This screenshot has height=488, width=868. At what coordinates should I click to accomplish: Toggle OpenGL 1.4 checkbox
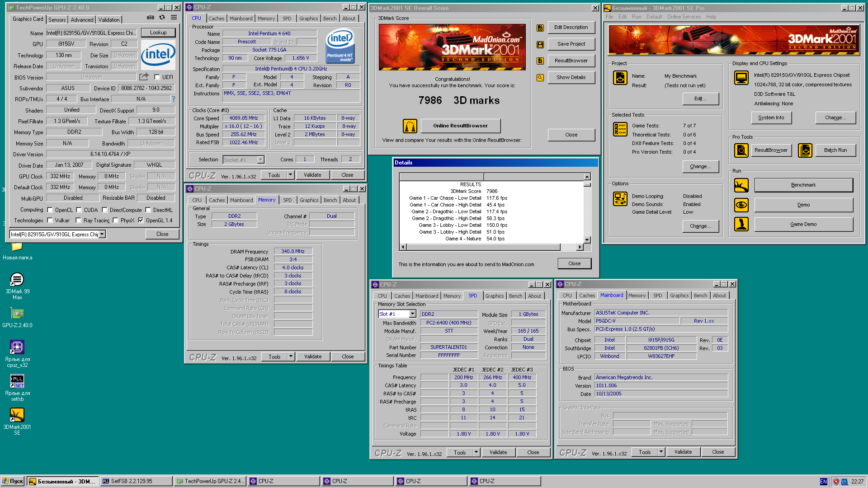point(141,221)
